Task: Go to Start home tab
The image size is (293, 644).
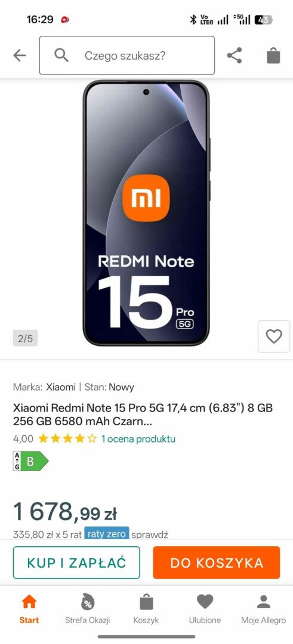Action: point(29,609)
